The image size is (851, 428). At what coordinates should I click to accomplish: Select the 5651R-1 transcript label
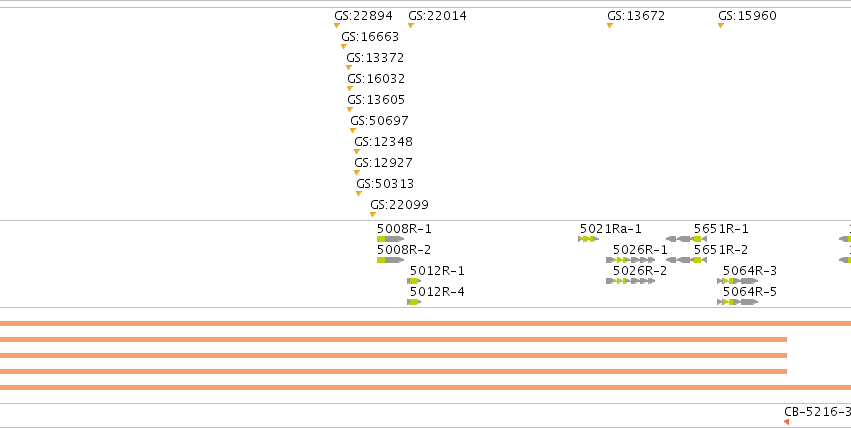point(721,229)
